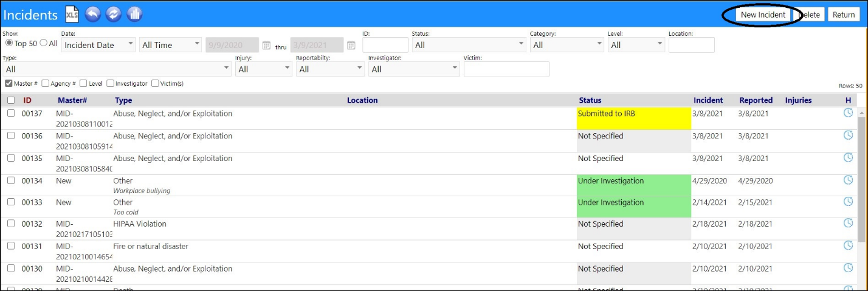This screenshot has height=291, width=868.
Task: Expand the Level filter dropdown
Action: coord(636,45)
